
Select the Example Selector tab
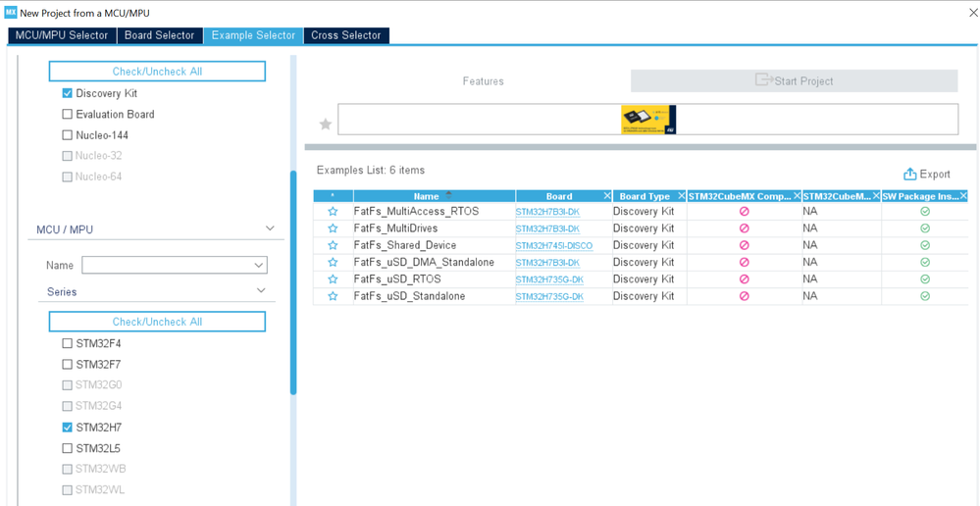point(253,35)
